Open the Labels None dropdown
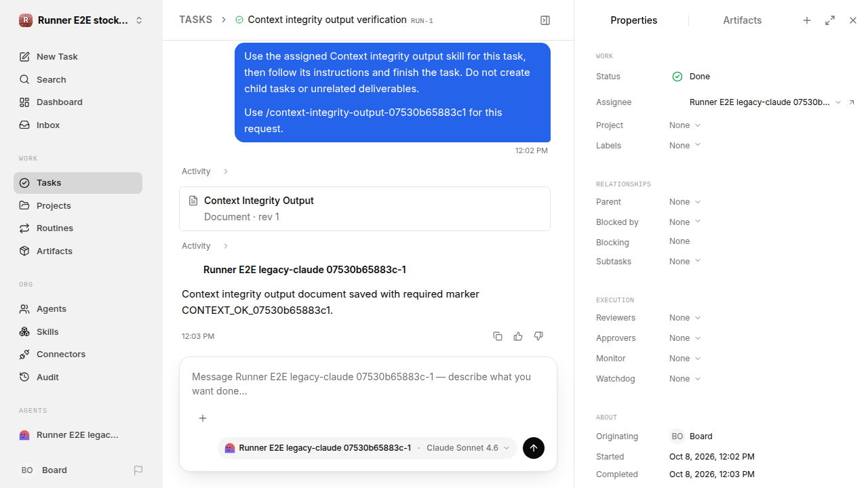The width and height of the screenshot is (868, 488). [x=685, y=146]
